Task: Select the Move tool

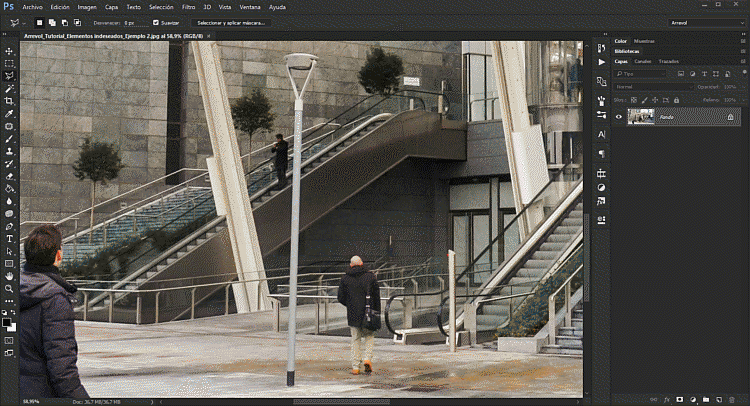Action: tap(9, 51)
